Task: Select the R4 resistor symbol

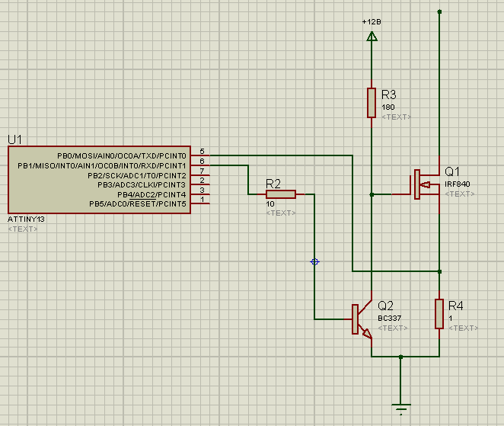Action: (439, 313)
